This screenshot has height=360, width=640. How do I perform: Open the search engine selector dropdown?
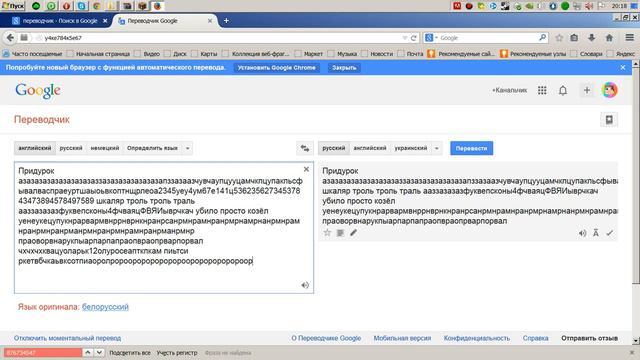[x=431, y=38]
